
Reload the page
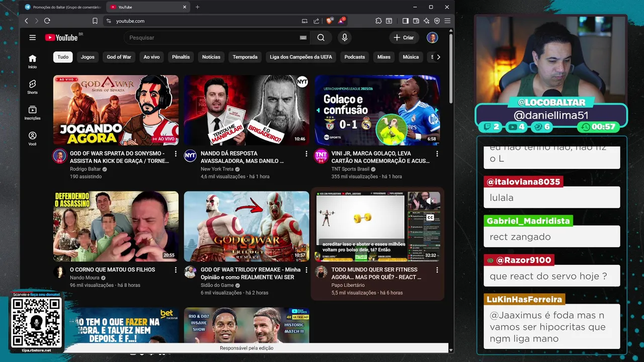(47, 21)
